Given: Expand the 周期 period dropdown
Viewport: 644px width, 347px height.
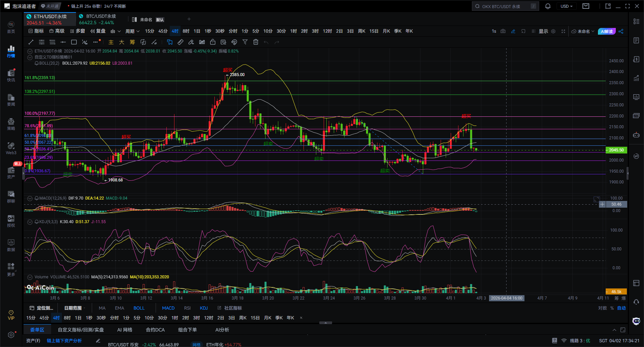Looking at the screenshot, I should click(132, 31).
